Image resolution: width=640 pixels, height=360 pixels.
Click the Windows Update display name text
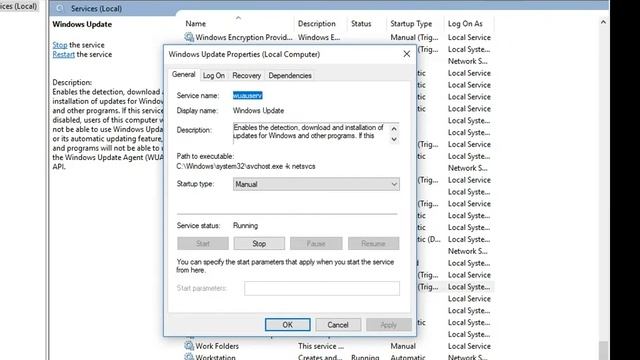click(x=258, y=111)
